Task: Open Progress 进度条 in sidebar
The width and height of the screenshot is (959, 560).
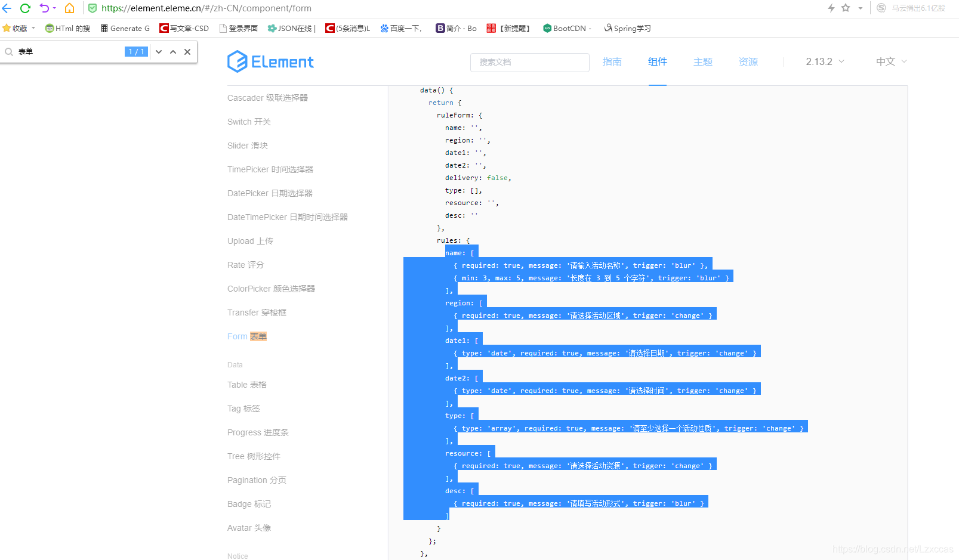Action: click(x=258, y=432)
